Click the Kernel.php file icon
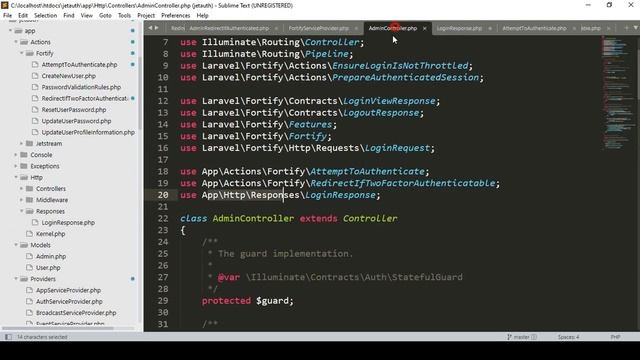The image size is (640, 360). point(29,234)
